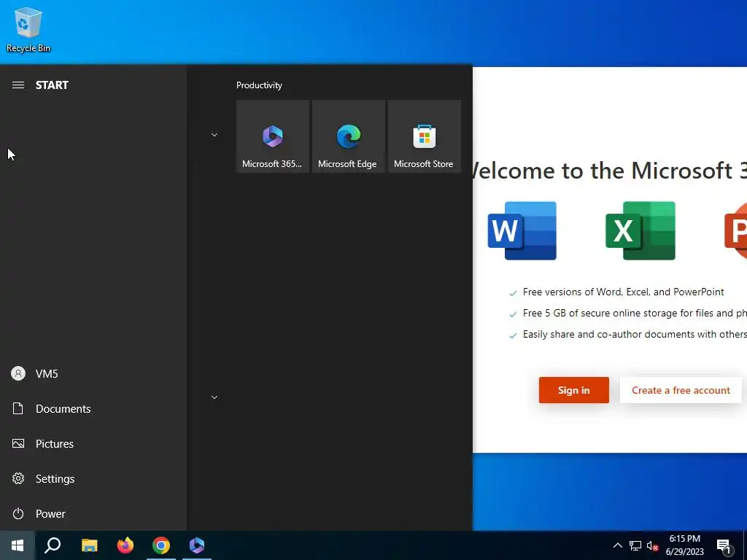Launch Firefox from the taskbar
The width and height of the screenshot is (747, 560).
click(125, 545)
